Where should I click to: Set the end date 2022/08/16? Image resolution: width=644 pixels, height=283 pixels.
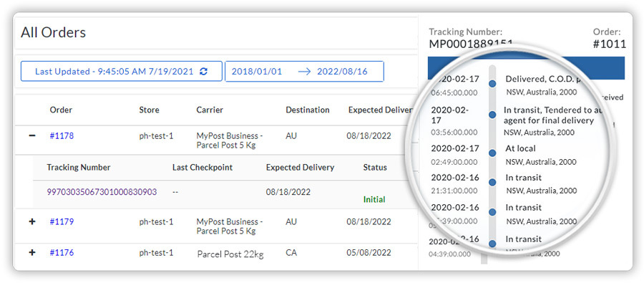[x=342, y=72]
